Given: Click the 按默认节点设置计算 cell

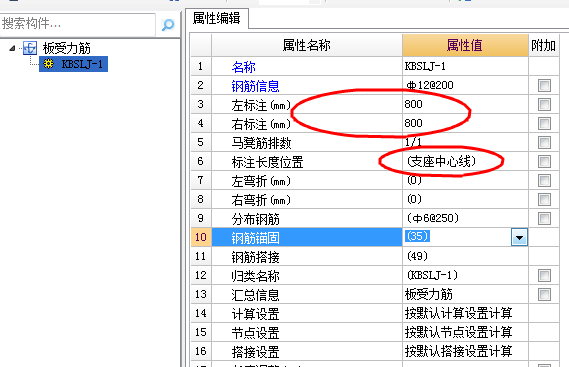Looking at the screenshot, I should (x=465, y=332).
